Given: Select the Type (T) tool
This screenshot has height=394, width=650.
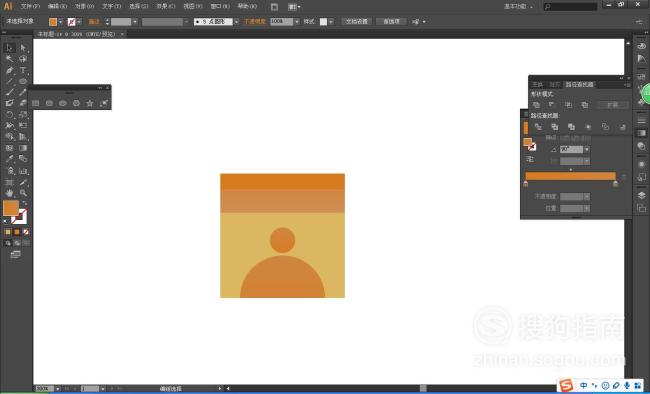Looking at the screenshot, I should pos(23,70).
